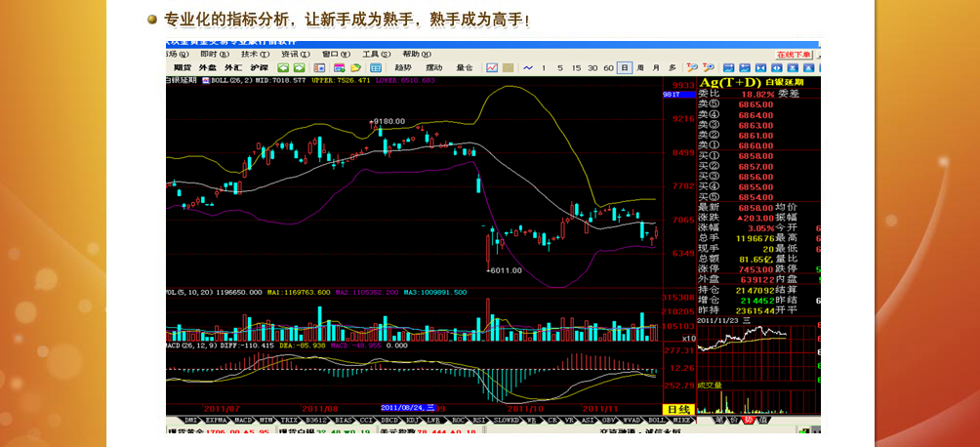Click the 卖① ask price 6860.00

point(756,145)
